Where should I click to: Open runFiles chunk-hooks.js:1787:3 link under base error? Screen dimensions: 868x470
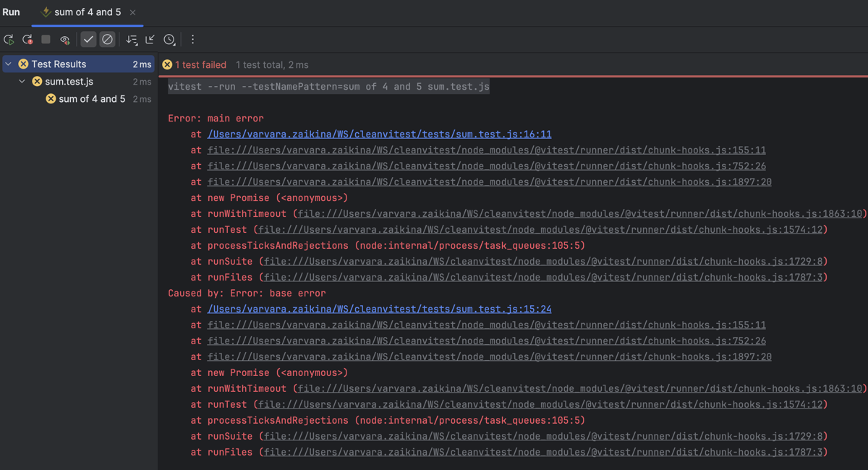point(543,453)
